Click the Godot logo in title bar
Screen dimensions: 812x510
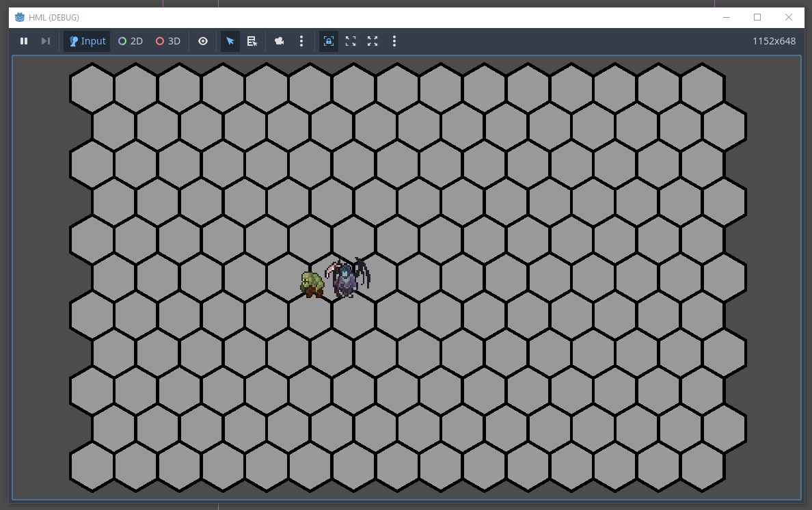(x=20, y=17)
